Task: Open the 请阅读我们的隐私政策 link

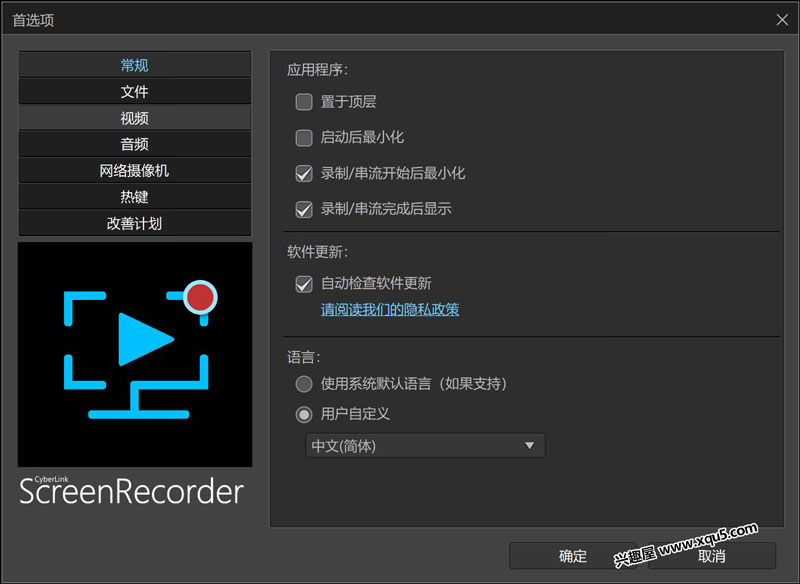Action: click(x=390, y=310)
